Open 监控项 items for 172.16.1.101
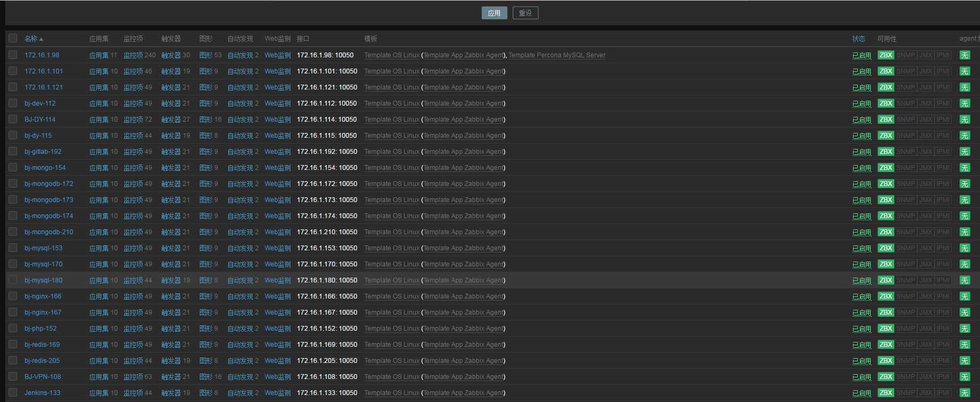 click(133, 71)
